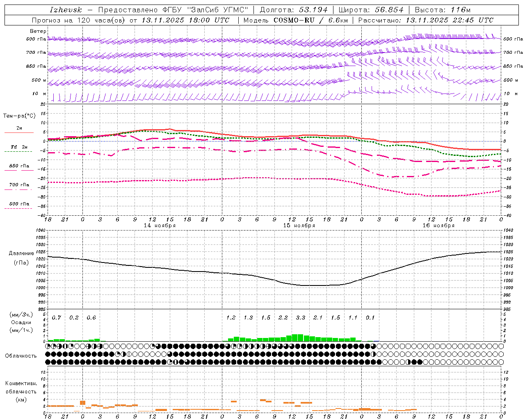
Task: Click the 500 гПа temperature legend label
Action: tap(19, 204)
